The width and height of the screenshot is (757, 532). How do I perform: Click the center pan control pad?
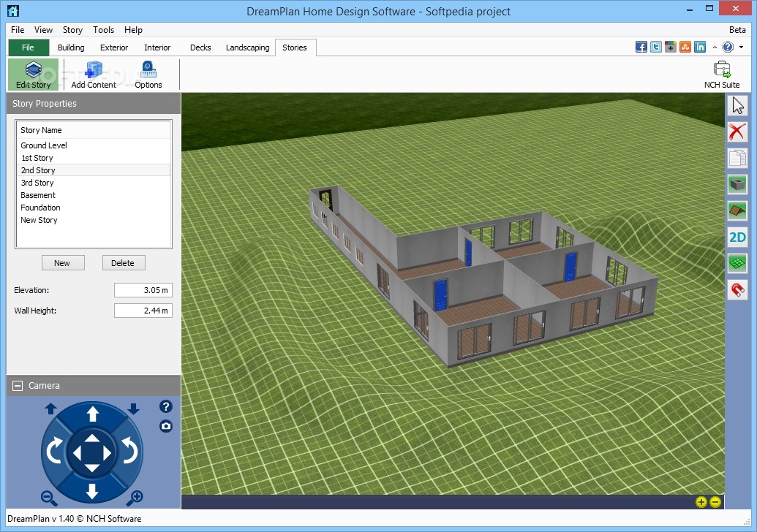click(x=91, y=453)
